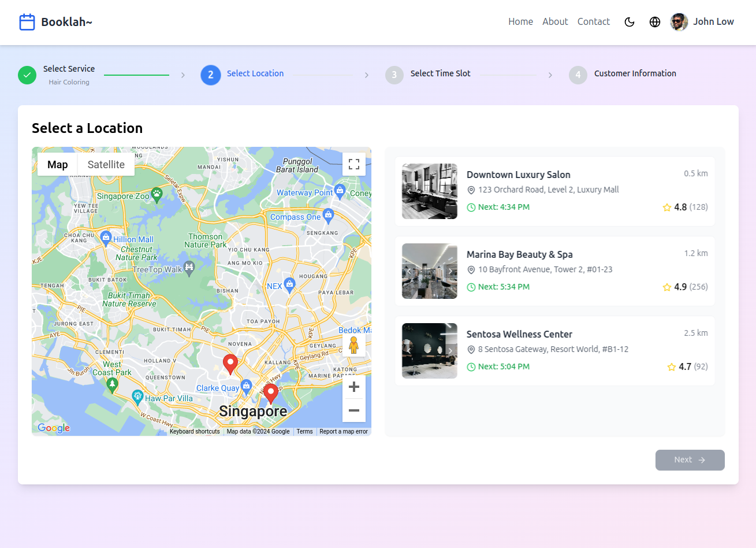Image resolution: width=756 pixels, height=548 pixels.
Task: Click the Compass One shopping marker
Action: (x=329, y=215)
